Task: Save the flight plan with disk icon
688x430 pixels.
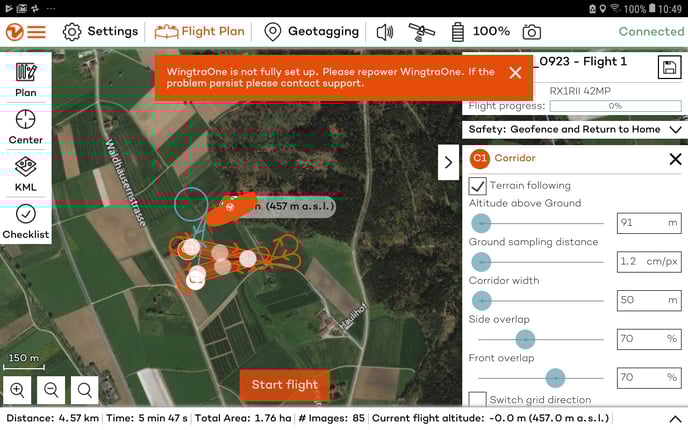Action: (669, 67)
